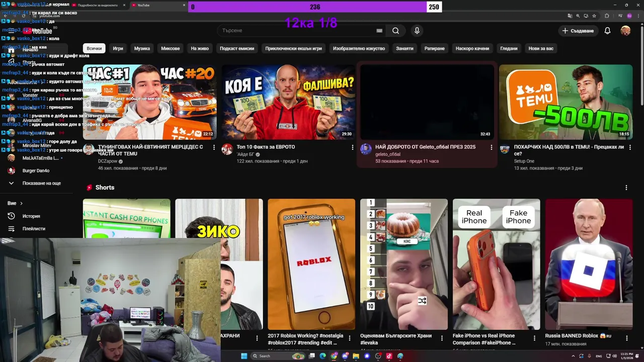Open the Mercedes TEMU tuning video thumbnail
Viewport: 644px width, 362px height.
[x=150, y=102]
